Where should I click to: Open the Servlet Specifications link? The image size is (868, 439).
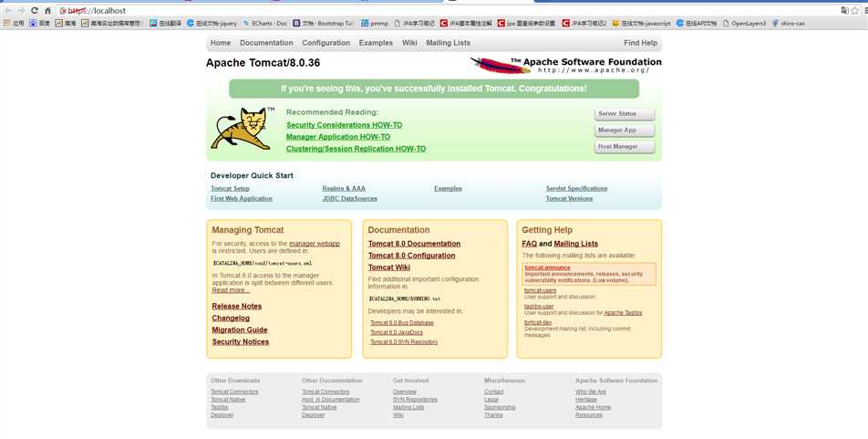coord(576,188)
